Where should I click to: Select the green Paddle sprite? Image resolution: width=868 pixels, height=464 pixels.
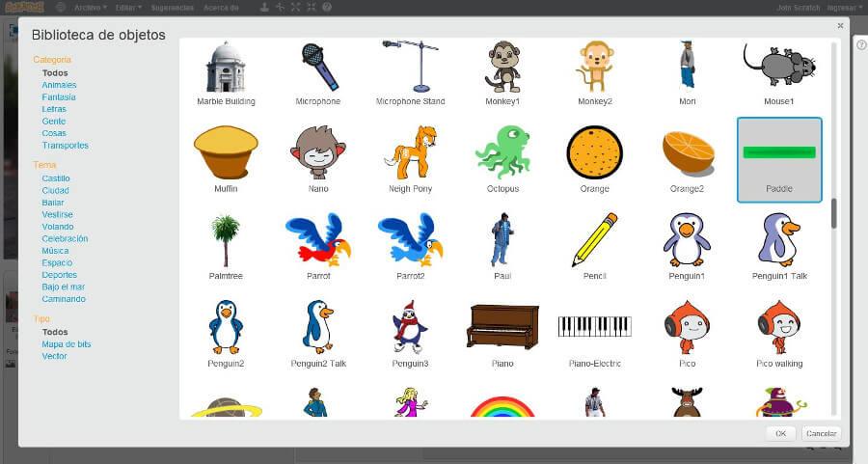tap(779, 160)
